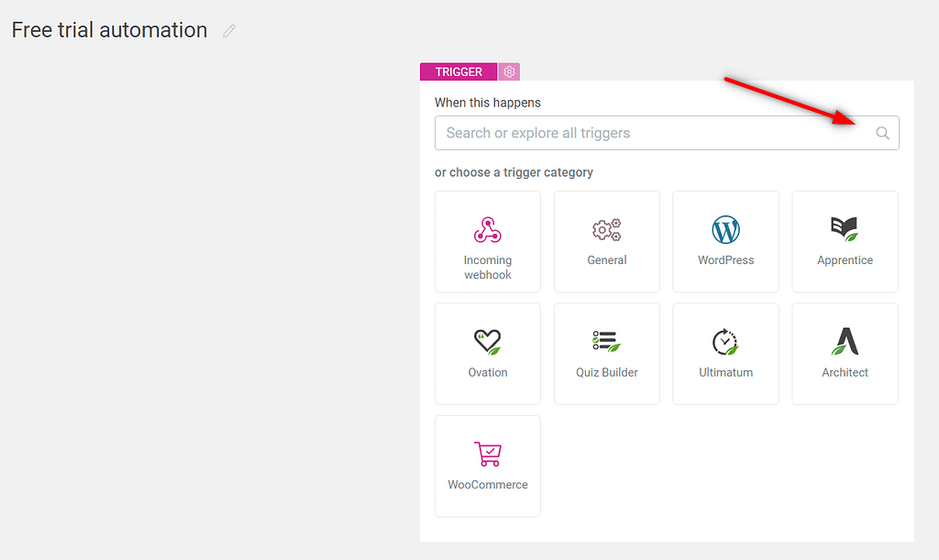Viewport: 939px width, 560px height.
Task: Select the WooCommerce category card
Action: (x=488, y=467)
